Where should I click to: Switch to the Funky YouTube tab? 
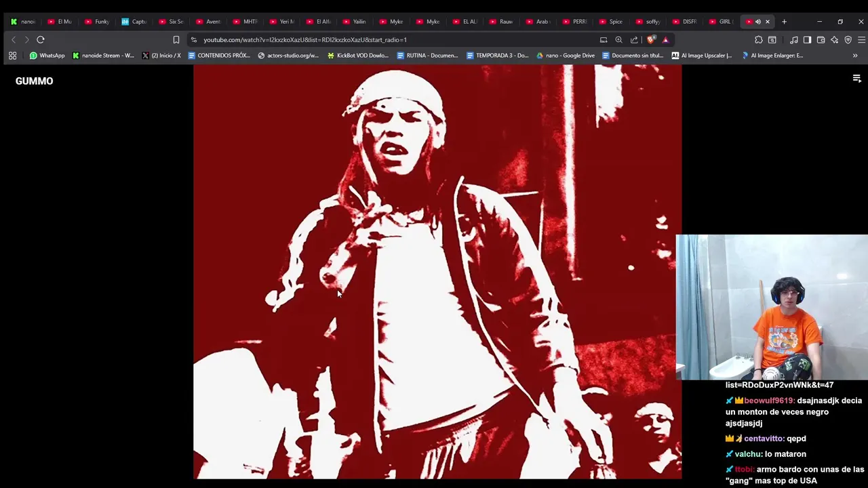click(97, 22)
